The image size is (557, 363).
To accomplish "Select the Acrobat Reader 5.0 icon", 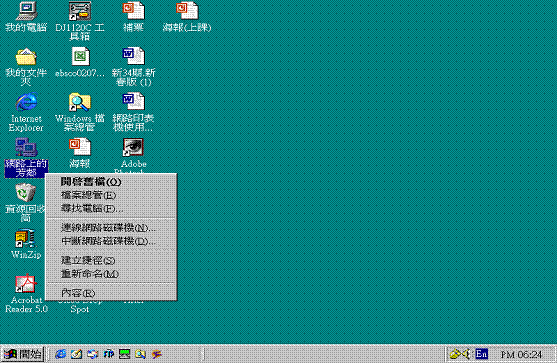I will pos(26,284).
